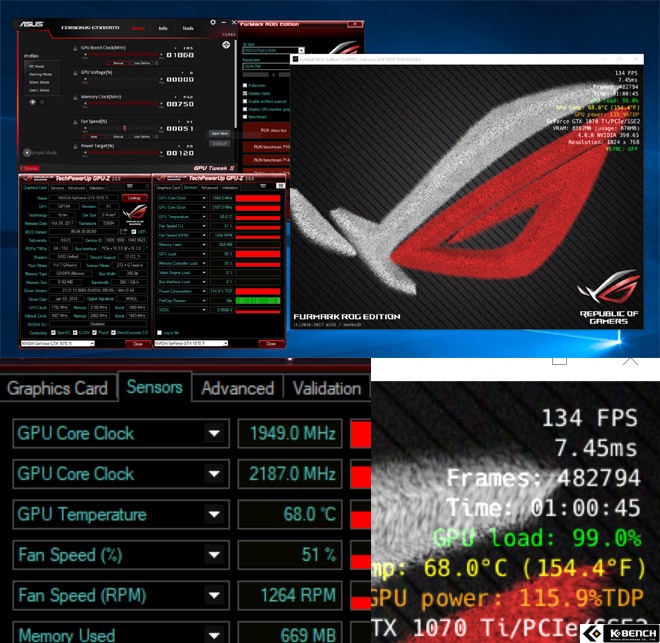Enable Benchmark checkbox in FurMark
The width and height of the screenshot is (660, 643).
(x=245, y=117)
